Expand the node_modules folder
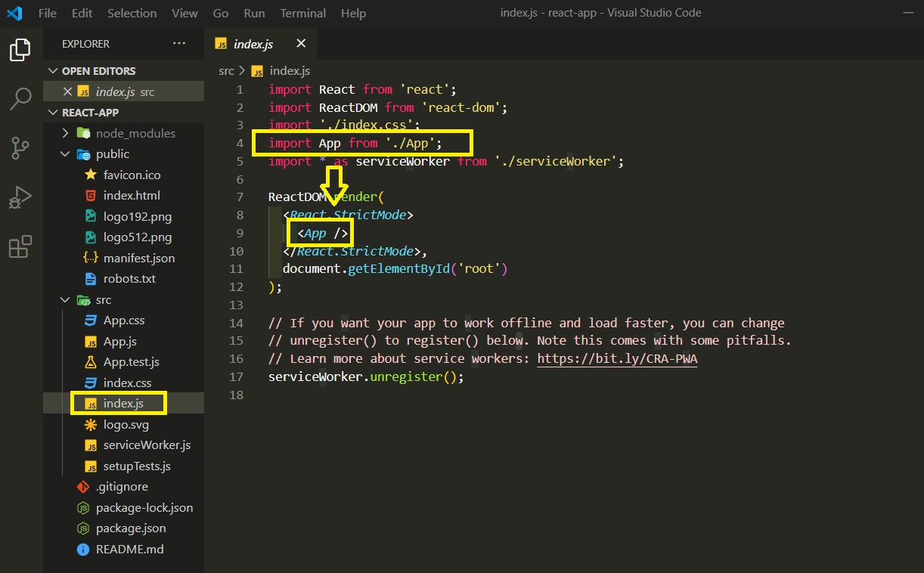 click(65, 133)
